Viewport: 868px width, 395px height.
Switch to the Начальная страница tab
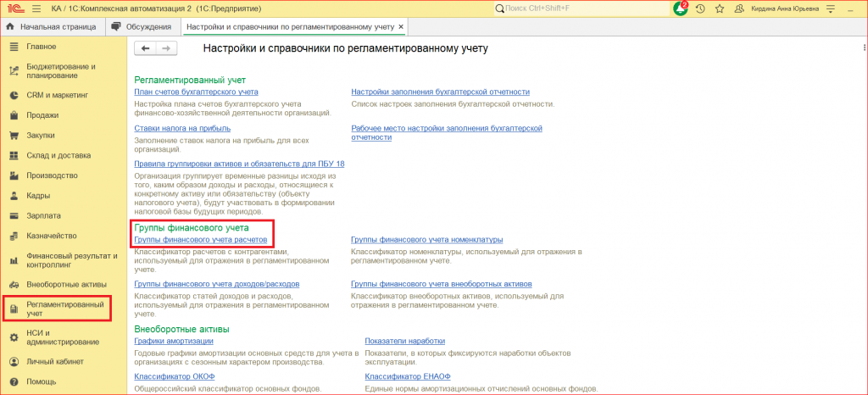[51, 26]
